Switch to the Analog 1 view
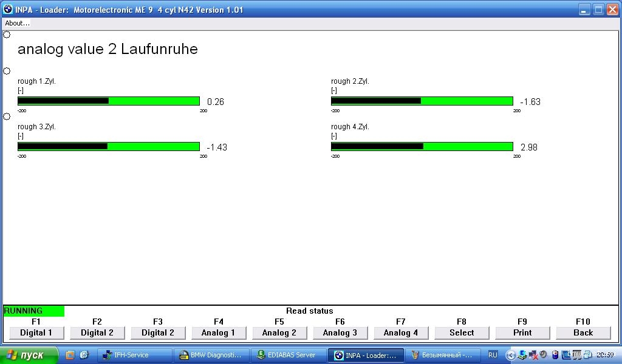The height and width of the screenshot is (364, 622). [x=219, y=332]
